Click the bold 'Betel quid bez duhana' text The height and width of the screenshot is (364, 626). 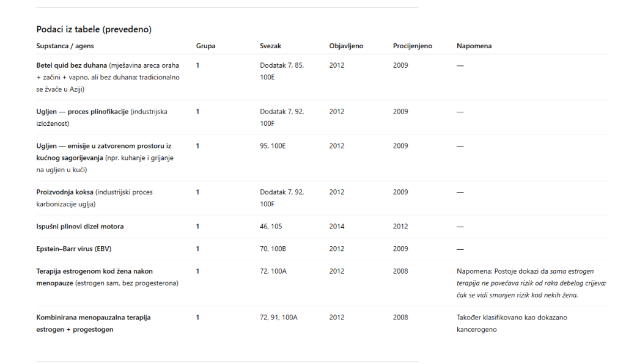(x=72, y=65)
